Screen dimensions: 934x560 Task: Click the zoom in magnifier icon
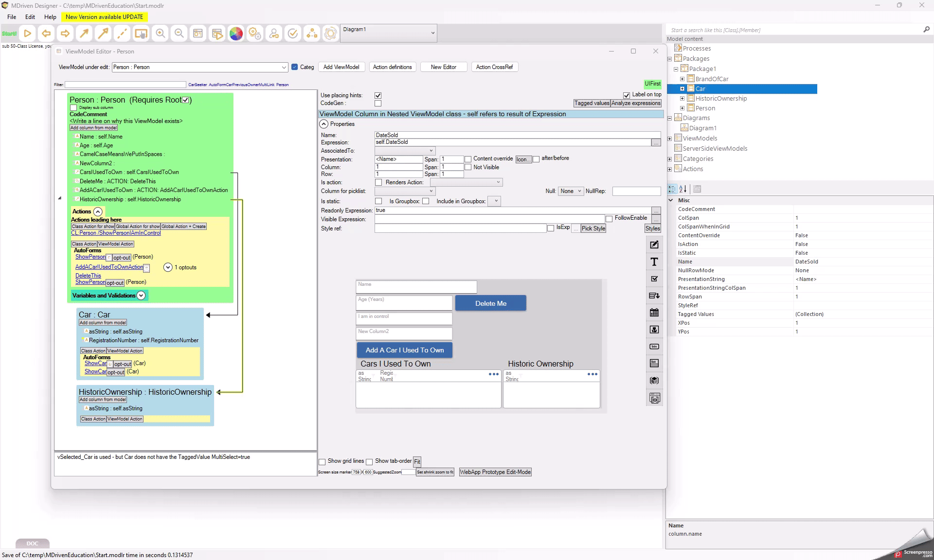[160, 34]
